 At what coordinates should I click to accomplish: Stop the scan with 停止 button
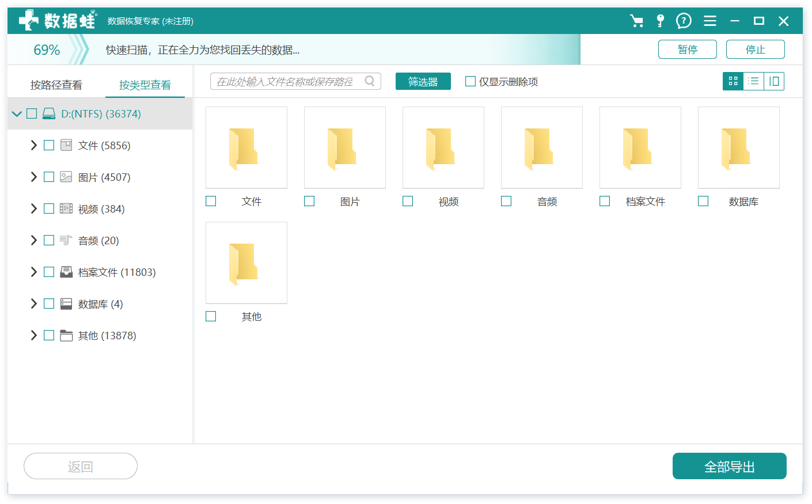(756, 50)
